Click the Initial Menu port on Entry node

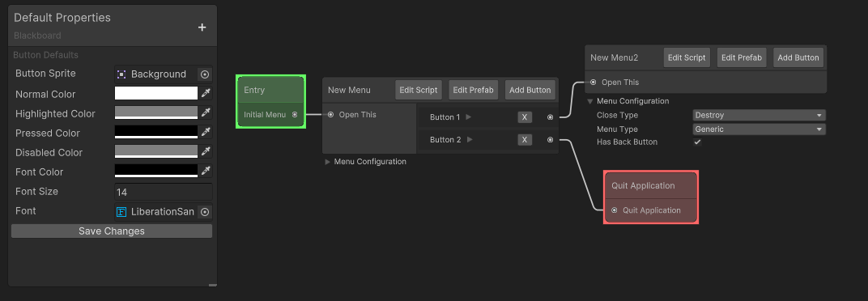pos(295,115)
